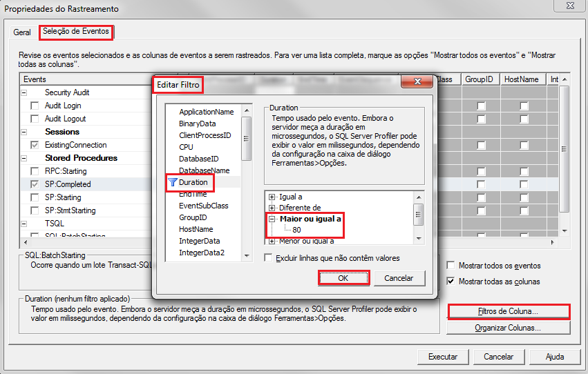This screenshot has height=374, width=588.
Task: Close the Editar Filtro dialog
Action: [x=417, y=81]
